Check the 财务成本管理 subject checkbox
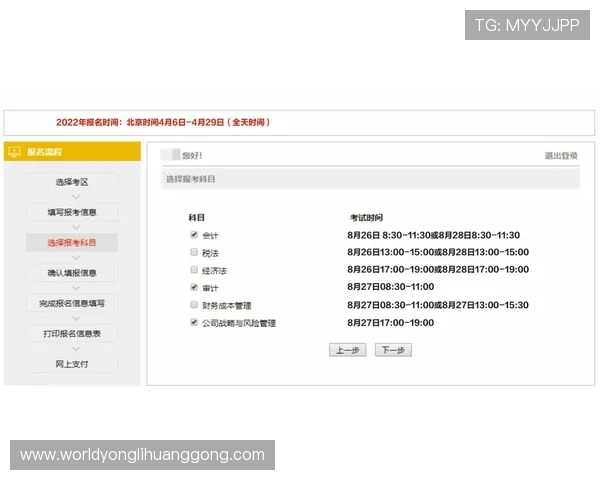 tap(194, 305)
